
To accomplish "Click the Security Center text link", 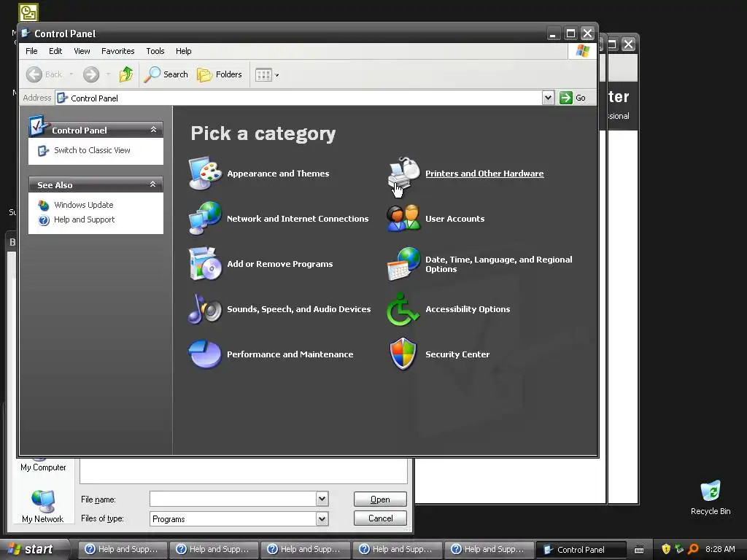I will coord(457,354).
